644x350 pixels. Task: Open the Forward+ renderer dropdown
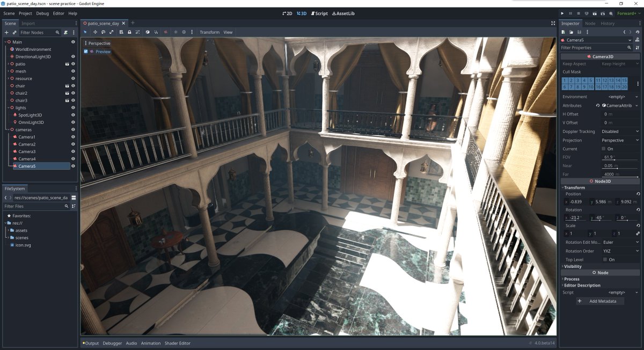pos(628,13)
